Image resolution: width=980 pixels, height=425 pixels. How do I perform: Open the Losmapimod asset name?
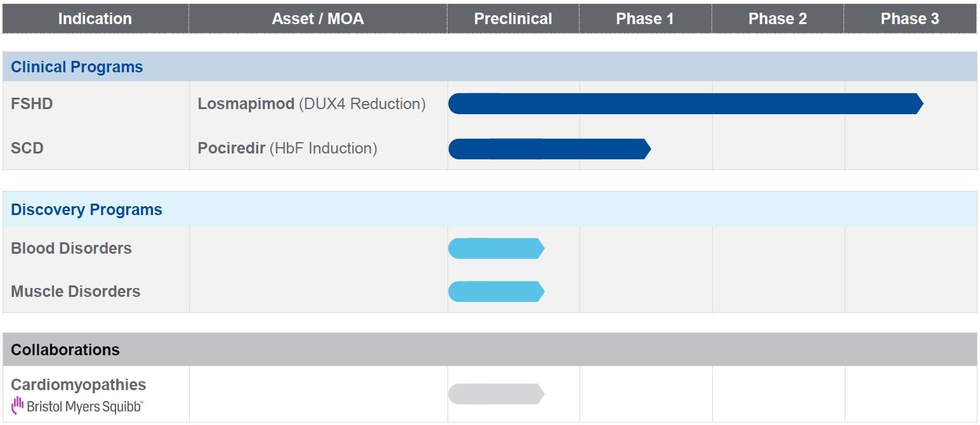point(246,104)
